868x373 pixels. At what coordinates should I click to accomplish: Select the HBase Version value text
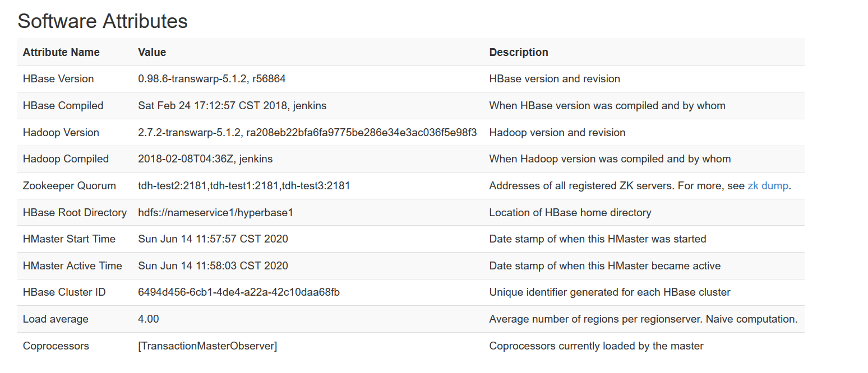(211, 79)
